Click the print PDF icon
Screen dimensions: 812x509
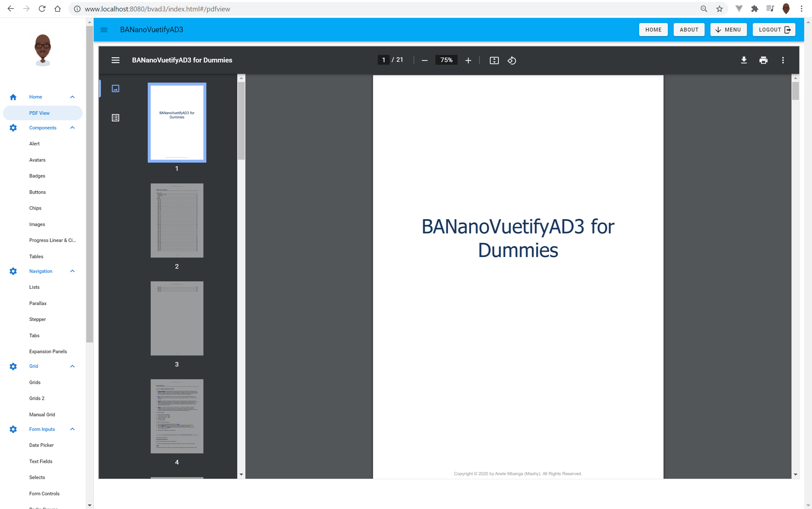click(x=763, y=60)
